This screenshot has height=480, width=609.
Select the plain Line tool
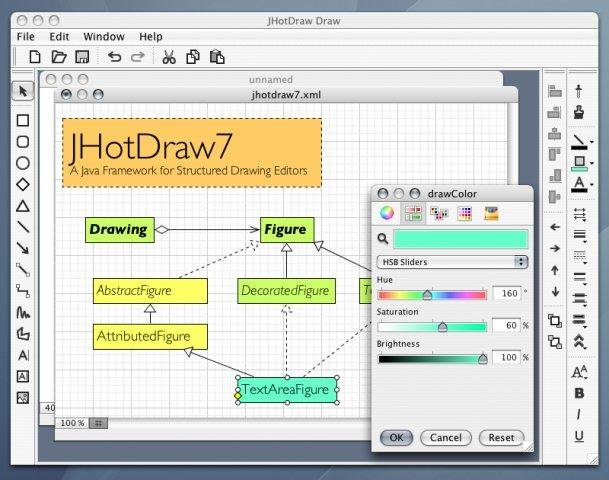tap(23, 227)
